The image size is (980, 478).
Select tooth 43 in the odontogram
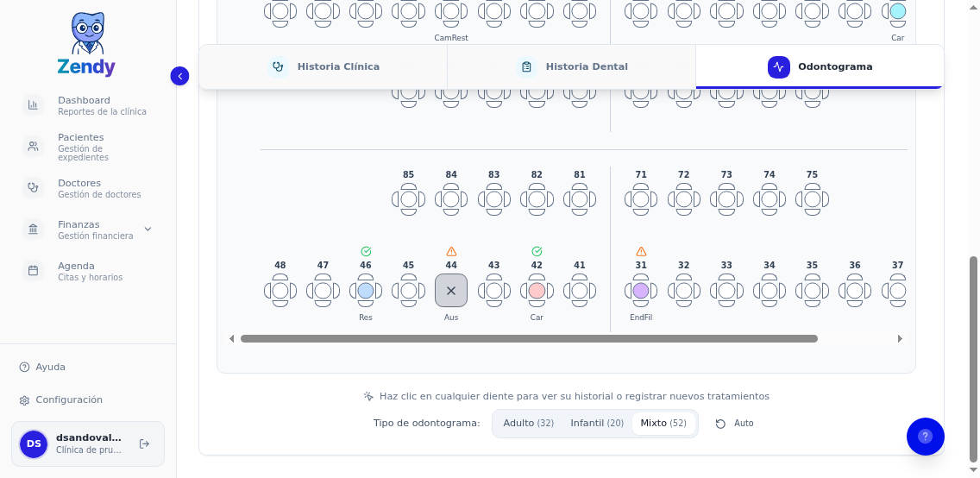493,291
